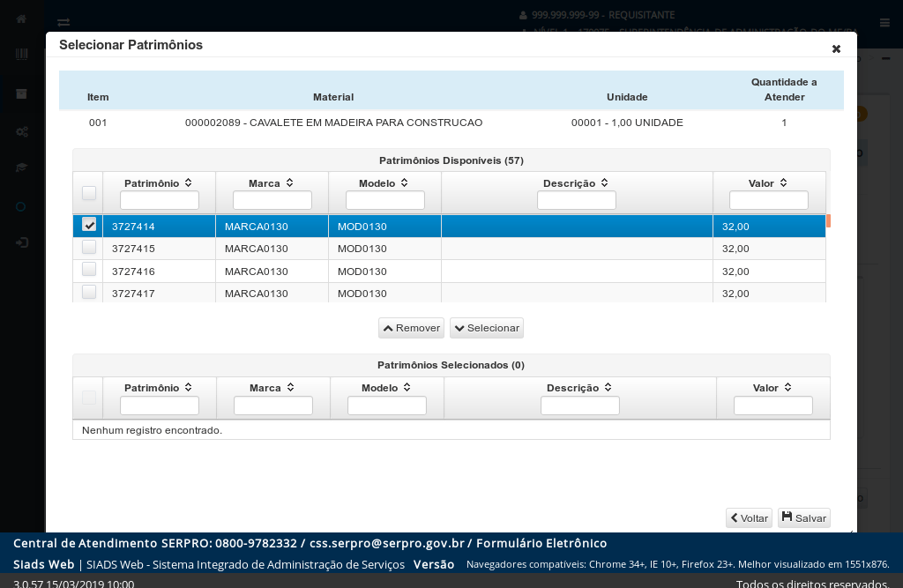Click the Patrimônios Disponíveis (57) header
Viewport: 903px width, 588px height.
click(x=451, y=160)
